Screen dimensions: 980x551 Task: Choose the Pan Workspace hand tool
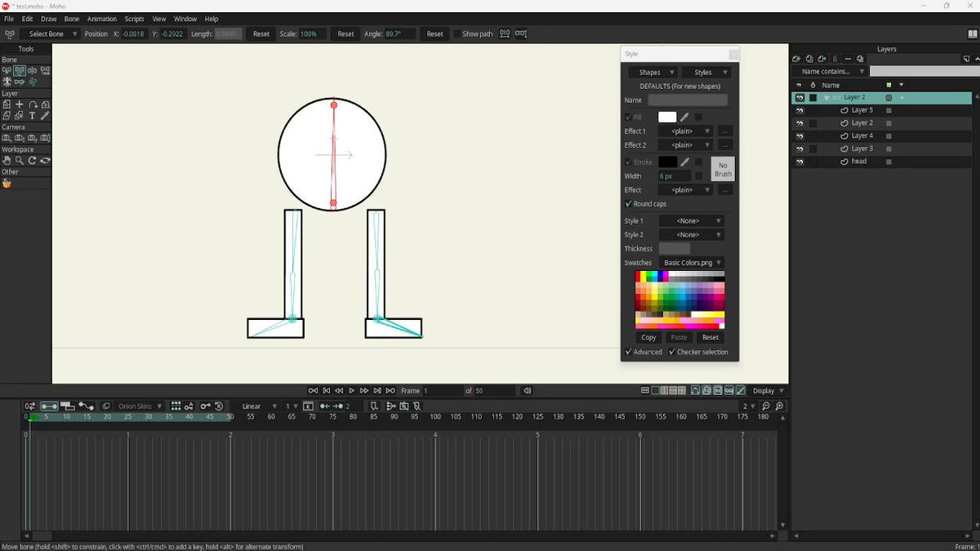coord(7,161)
